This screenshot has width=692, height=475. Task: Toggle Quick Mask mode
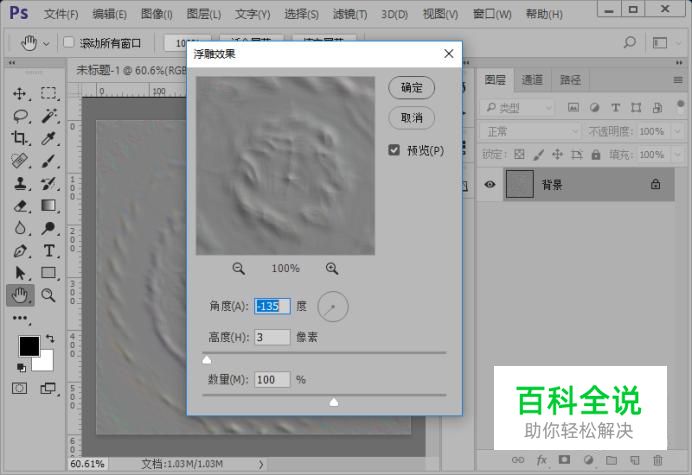[19, 388]
